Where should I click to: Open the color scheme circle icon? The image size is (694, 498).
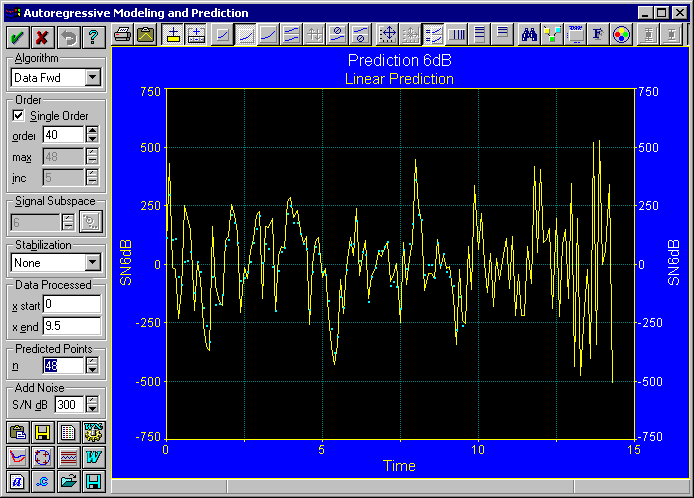click(x=621, y=35)
